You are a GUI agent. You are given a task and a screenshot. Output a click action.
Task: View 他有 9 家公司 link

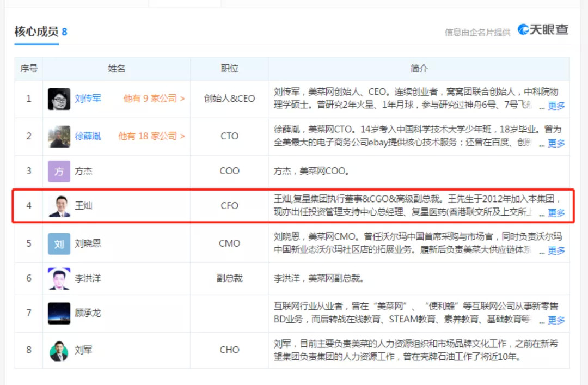point(154,99)
